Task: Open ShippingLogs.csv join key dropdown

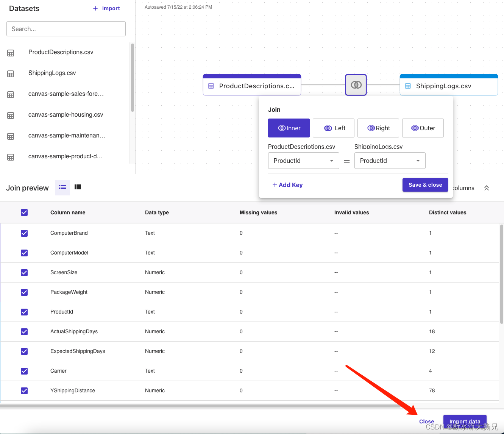Action: point(390,161)
